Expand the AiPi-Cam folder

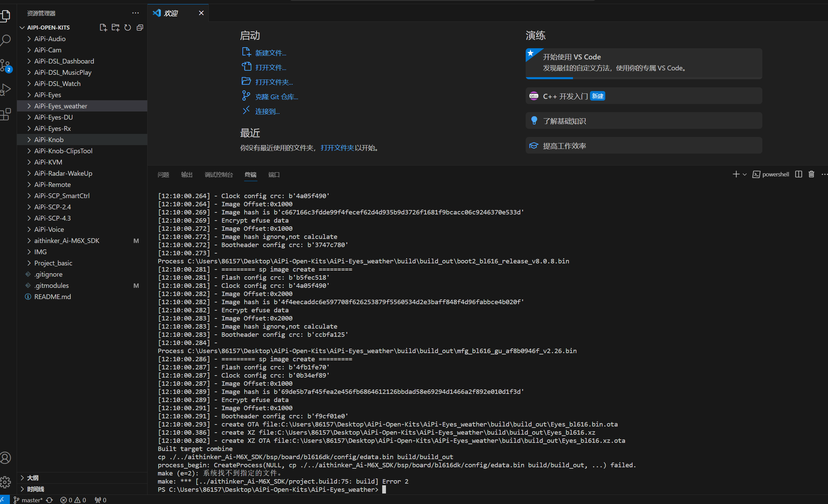click(82, 50)
